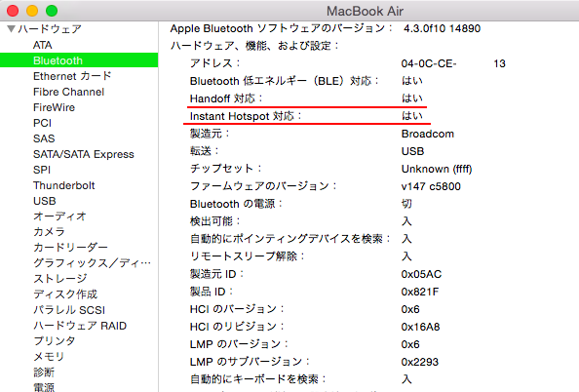Viewport: 579px width, 392px height.
Task: Open Ethernet カード in the sidebar
Action: [72, 76]
